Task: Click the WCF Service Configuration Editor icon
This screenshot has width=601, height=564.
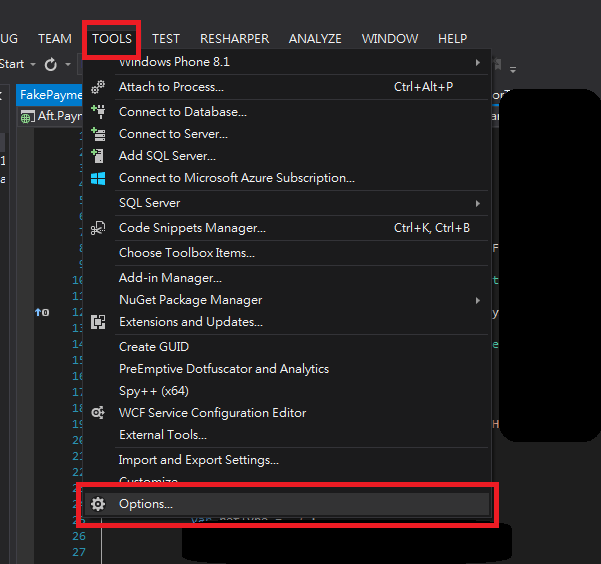Action: pos(98,413)
